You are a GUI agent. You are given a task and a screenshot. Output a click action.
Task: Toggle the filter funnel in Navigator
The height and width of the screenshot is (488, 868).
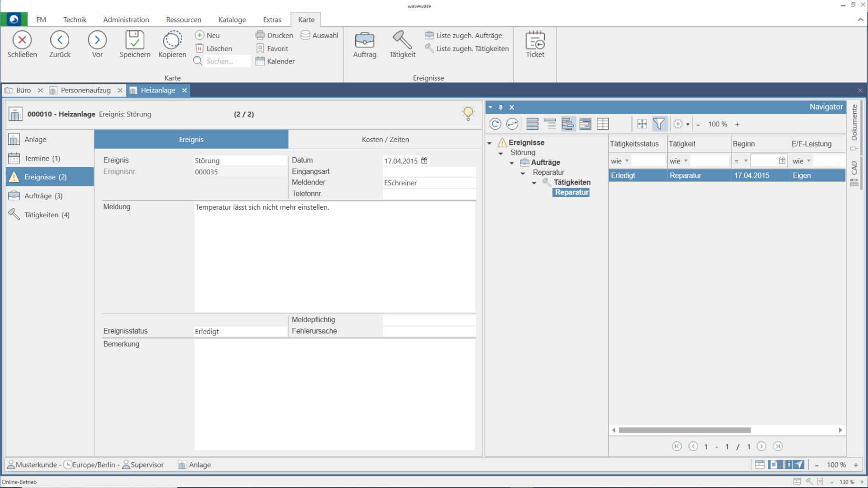point(659,124)
